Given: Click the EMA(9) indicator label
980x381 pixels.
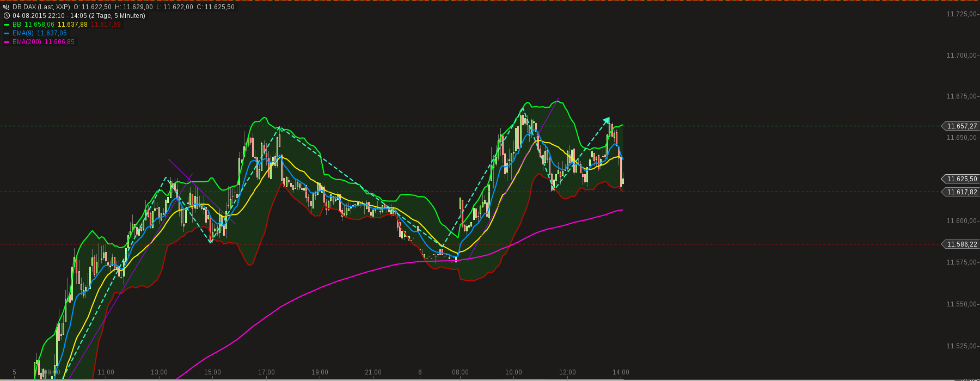Looking at the screenshot, I should point(23,33).
